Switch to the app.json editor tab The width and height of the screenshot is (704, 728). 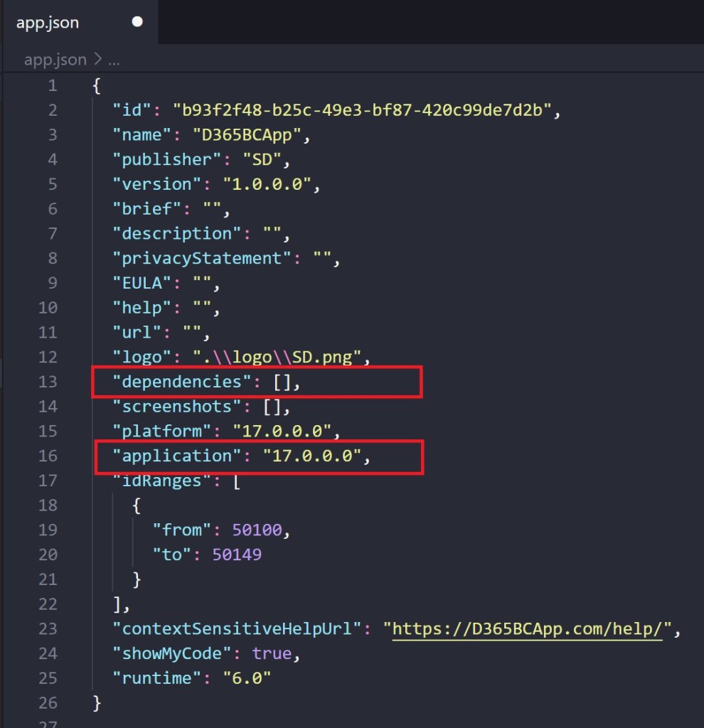(x=47, y=22)
